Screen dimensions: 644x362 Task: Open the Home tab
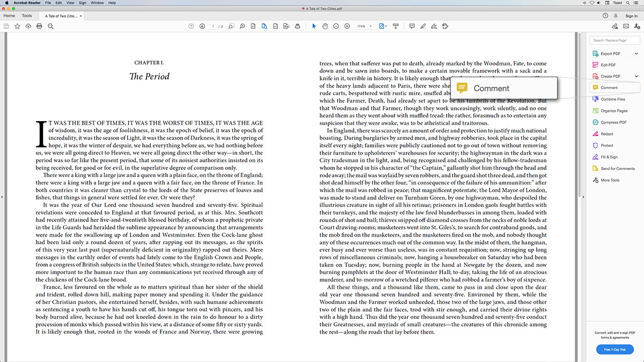pyautogui.click(x=9, y=16)
